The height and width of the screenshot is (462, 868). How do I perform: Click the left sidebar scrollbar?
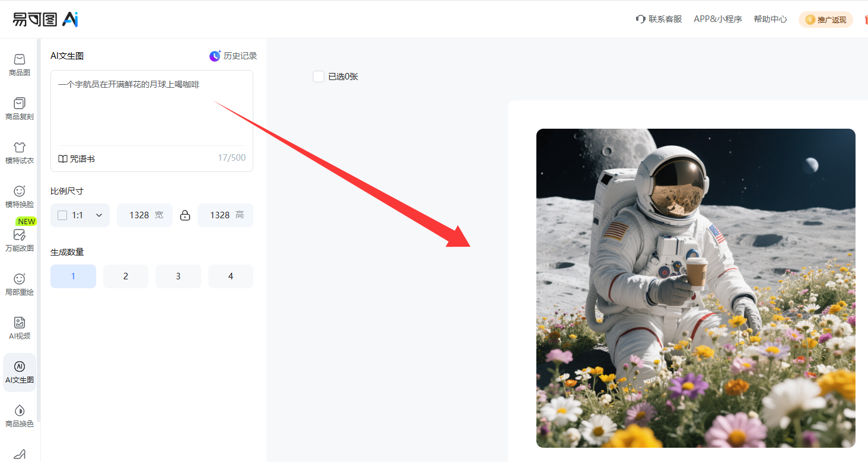pyautogui.click(x=39, y=230)
